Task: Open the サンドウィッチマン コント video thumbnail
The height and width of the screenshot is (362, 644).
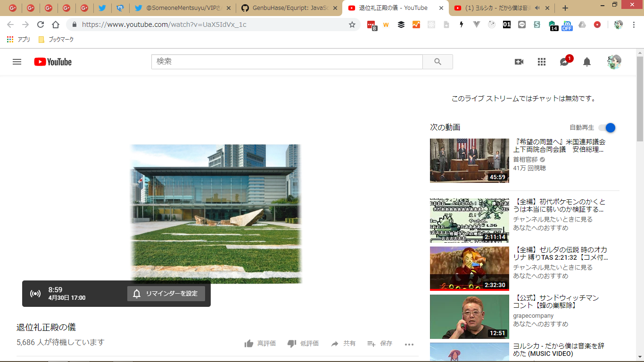Action: tap(469, 317)
